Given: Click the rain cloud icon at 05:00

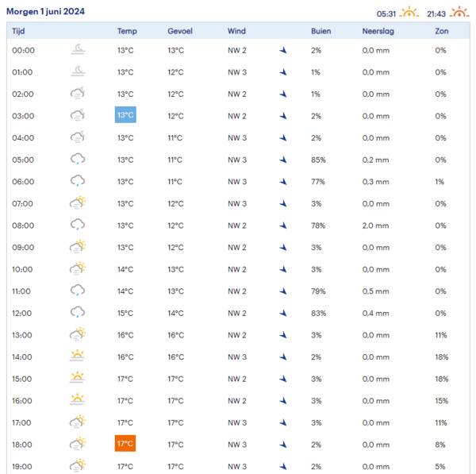Looking at the screenshot, I should point(78,159).
